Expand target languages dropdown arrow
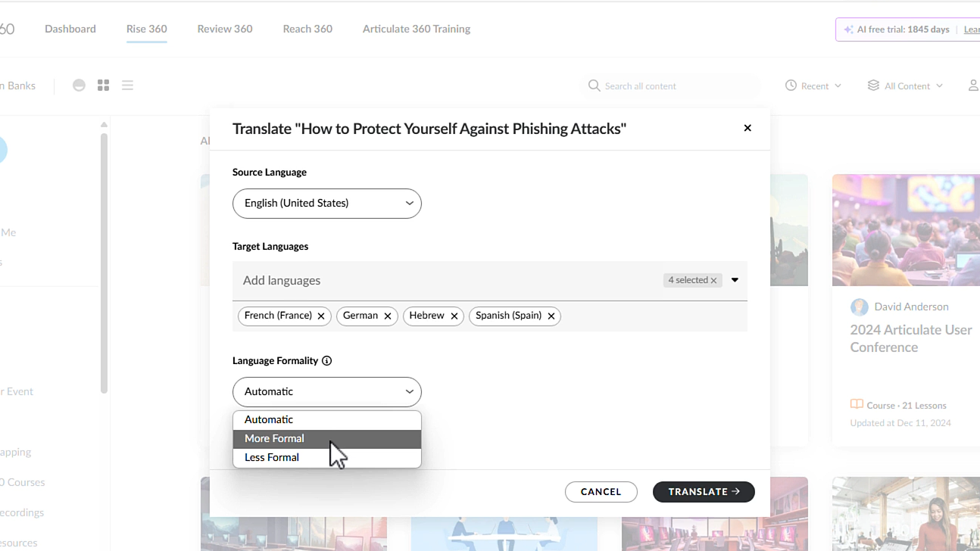The height and width of the screenshot is (551, 980). pos(735,281)
